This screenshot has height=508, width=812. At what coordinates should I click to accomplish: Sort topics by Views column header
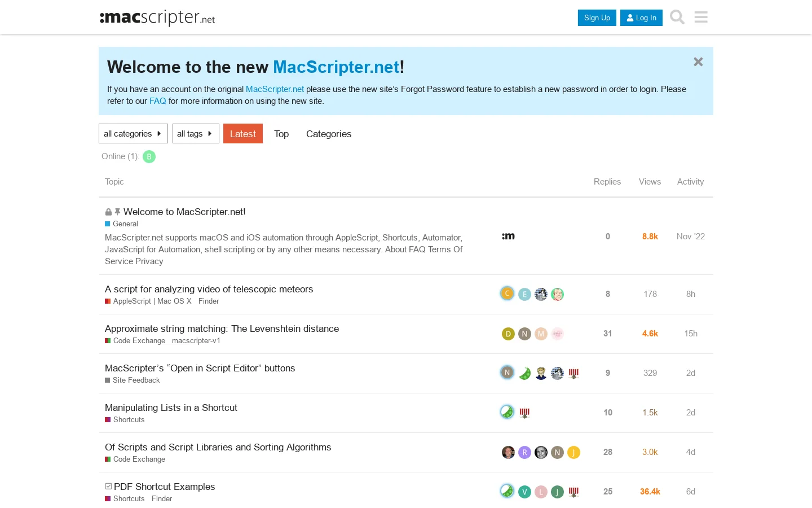[650, 182]
